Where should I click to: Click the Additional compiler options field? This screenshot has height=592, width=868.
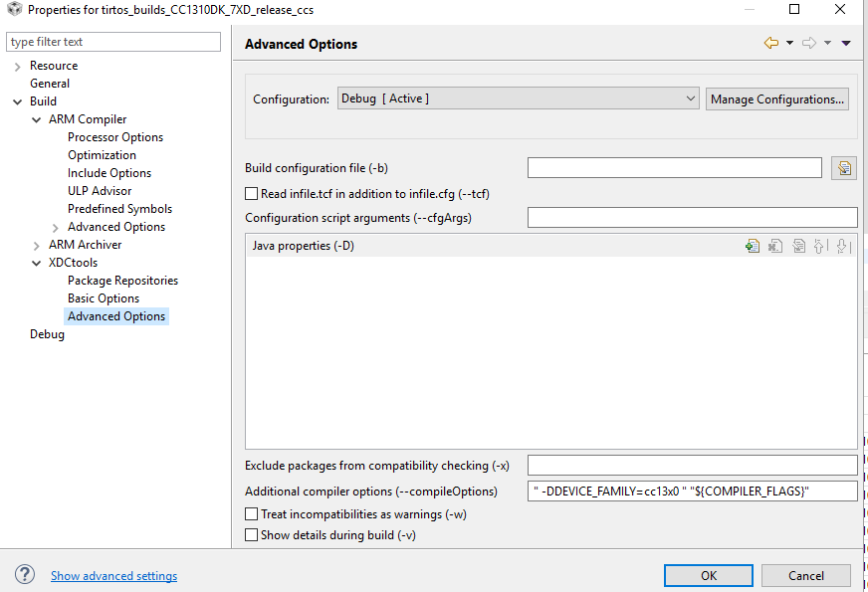[692, 491]
